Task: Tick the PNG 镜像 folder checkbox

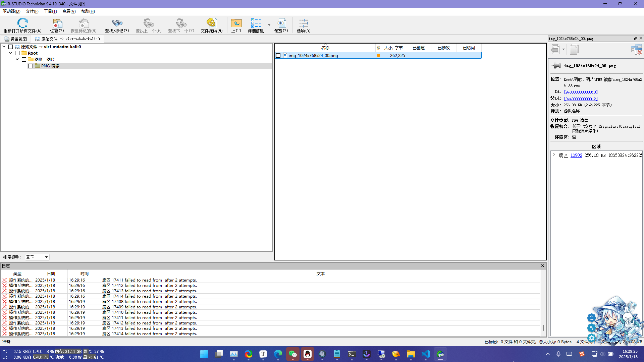Action: coord(31,66)
